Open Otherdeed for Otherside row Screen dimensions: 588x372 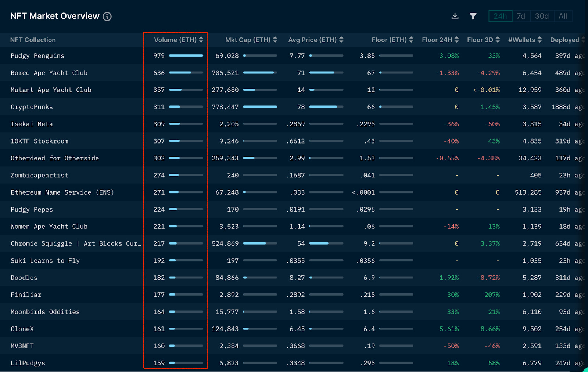tap(294, 158)
